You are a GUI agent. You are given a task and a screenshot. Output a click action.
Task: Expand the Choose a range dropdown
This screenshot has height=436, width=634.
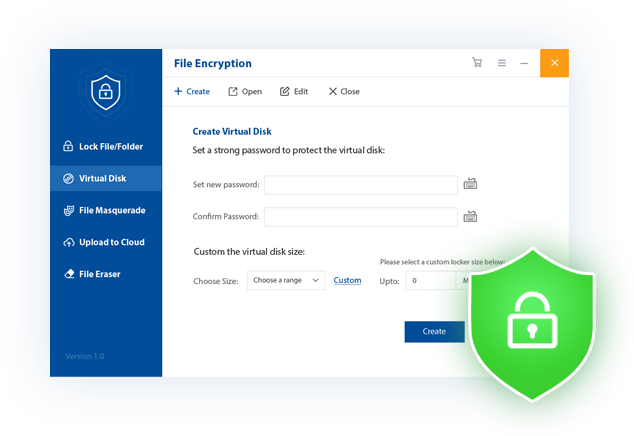286,281
